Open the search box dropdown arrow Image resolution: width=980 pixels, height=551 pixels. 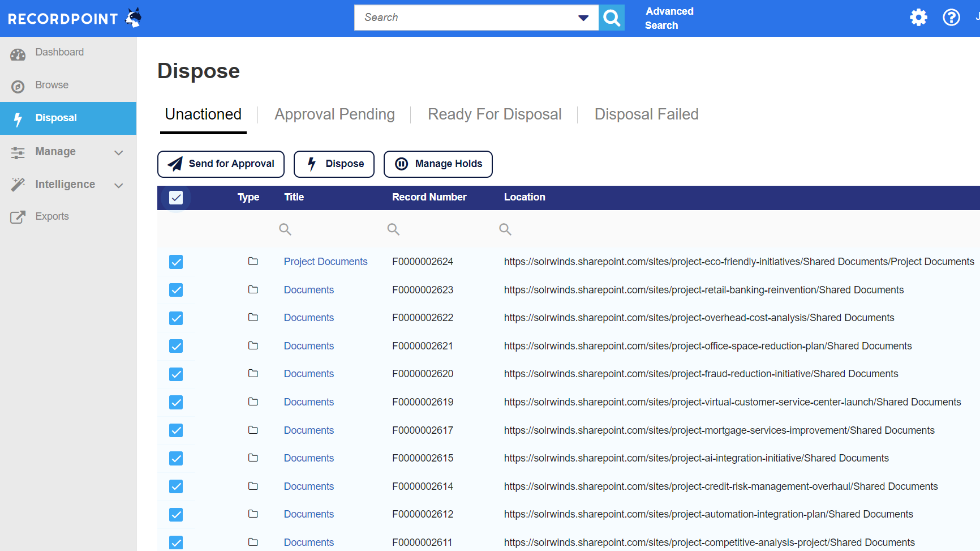click(x=583, y=18)
